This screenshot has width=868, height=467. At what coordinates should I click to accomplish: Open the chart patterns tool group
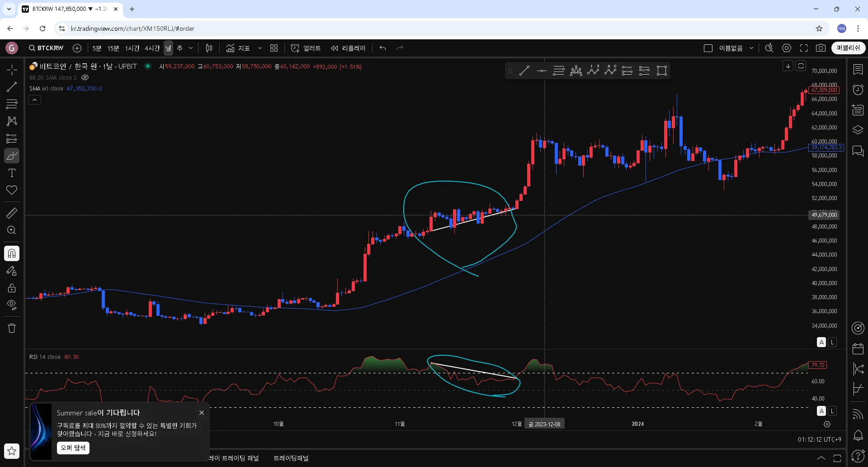click(12, 121)
